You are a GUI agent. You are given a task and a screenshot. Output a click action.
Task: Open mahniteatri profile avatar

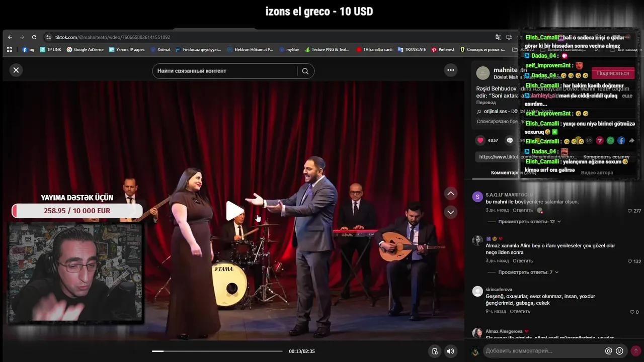click(x=483, y=73)
